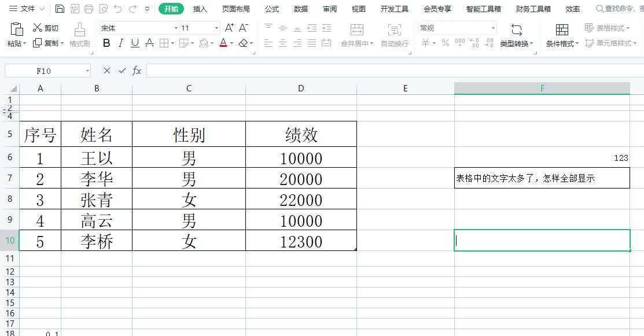The height and width of the screenshot is (336, 644).
Task: Open the font size dropdown showing 11
Action: pos(216,28)
